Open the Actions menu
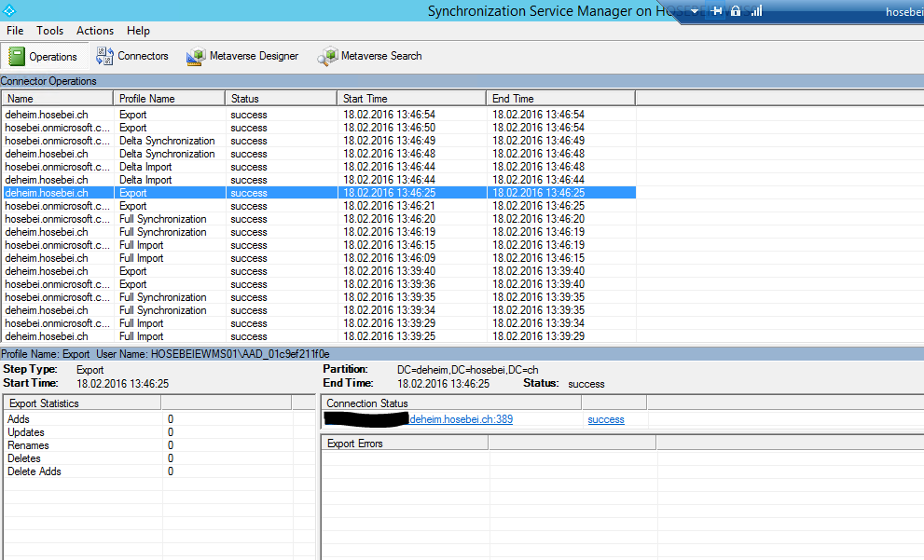 tap(95, 31)
